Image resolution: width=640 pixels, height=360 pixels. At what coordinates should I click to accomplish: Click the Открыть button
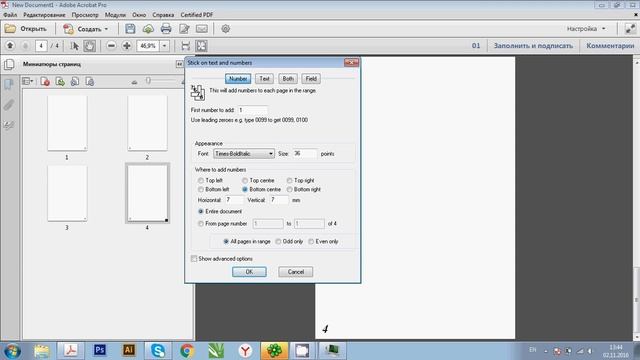click(26, 29)
